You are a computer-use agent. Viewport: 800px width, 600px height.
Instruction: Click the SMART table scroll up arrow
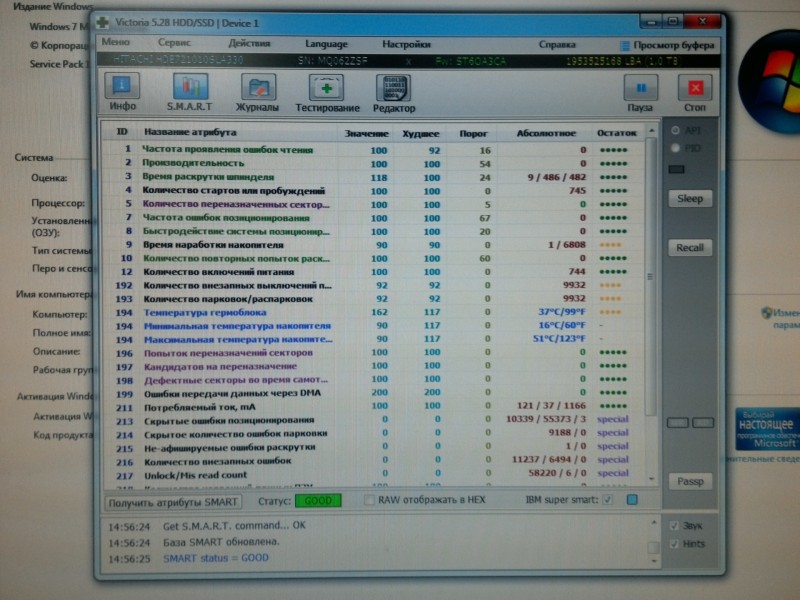[652, 131]
